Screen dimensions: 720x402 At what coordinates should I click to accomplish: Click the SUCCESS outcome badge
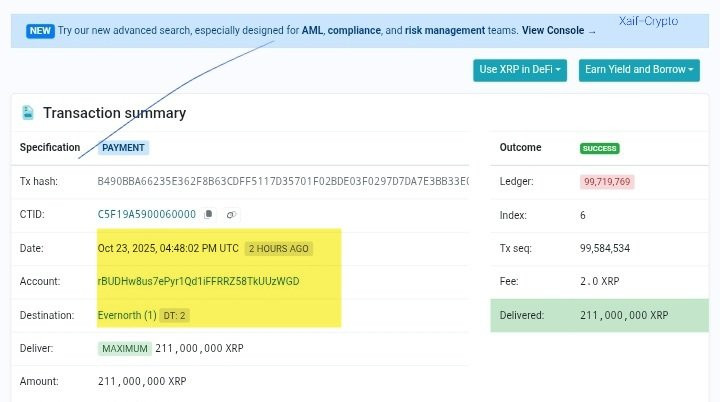tap(599, 148)
